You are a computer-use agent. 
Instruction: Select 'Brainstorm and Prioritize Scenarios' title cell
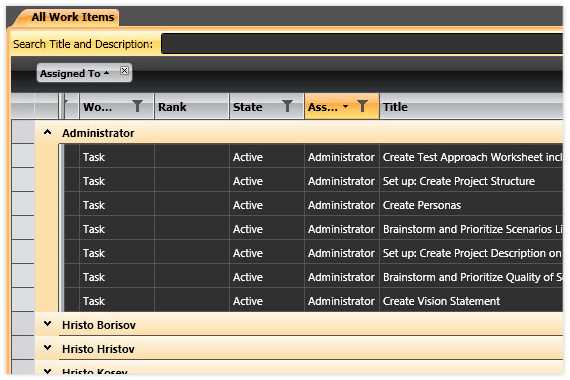(471, 229)
